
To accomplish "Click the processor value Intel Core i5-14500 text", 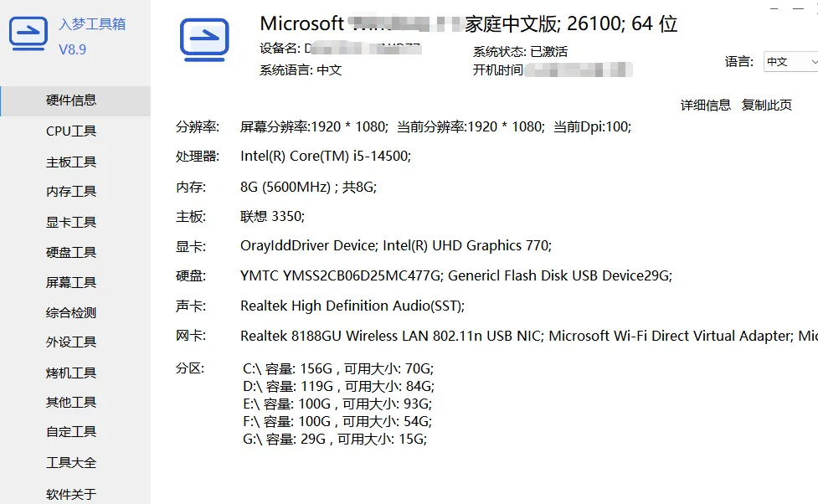I will 326,156.
